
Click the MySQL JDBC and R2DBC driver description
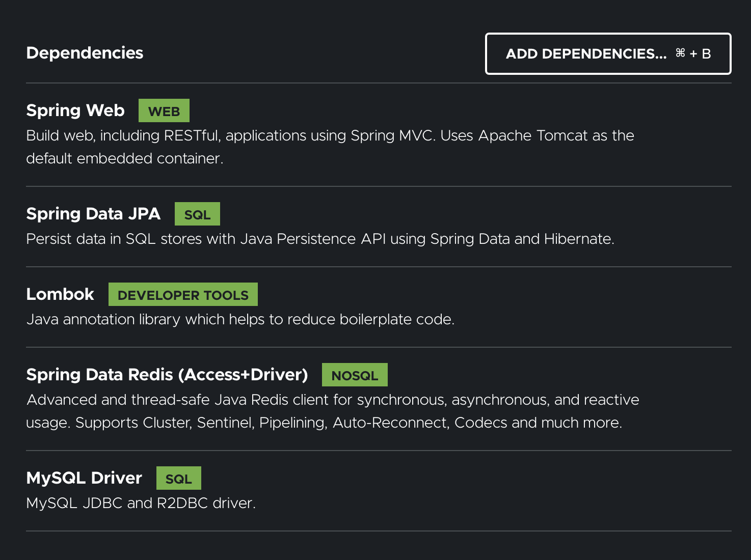click(141, 503)
